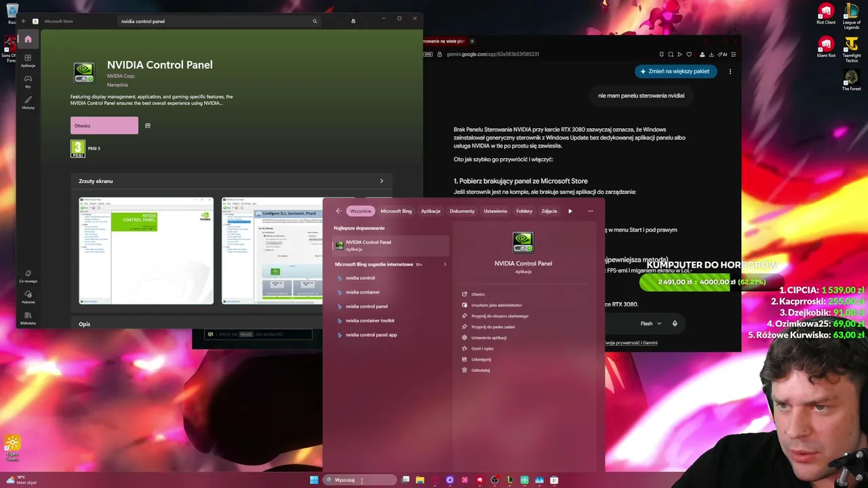
Task: Open Task View on the taskbar
Action: pyautogui.click(x=406, y=480)
